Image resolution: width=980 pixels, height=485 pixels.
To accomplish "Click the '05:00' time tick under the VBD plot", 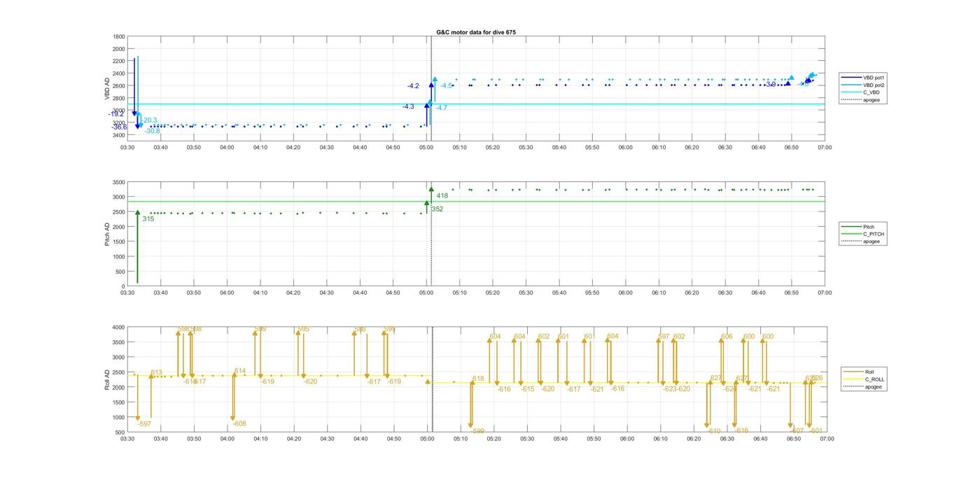I will (x=426, y=147).
